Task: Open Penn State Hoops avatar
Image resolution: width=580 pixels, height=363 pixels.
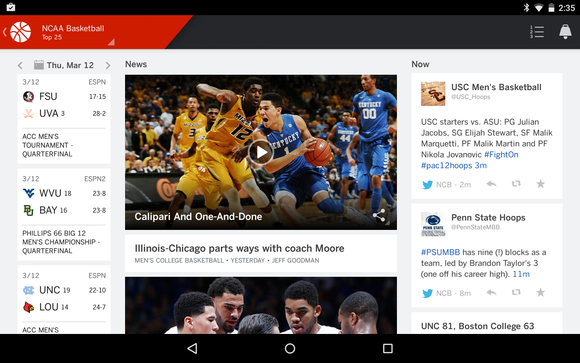Action: click(x=433, y=224)
